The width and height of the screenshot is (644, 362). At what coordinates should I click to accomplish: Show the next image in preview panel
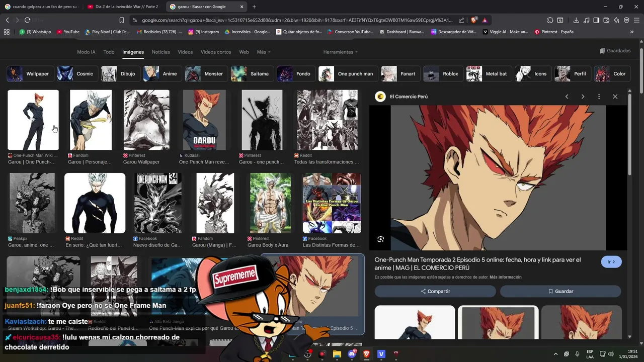pyautogui.click(x=583, y=97)
